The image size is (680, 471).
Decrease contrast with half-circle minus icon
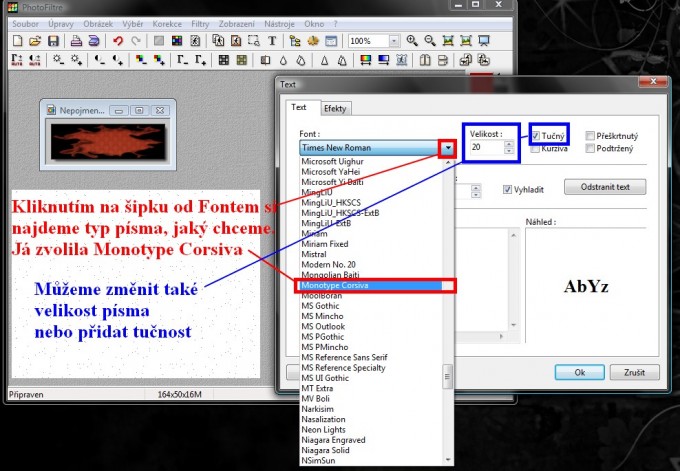click(99, 60)
